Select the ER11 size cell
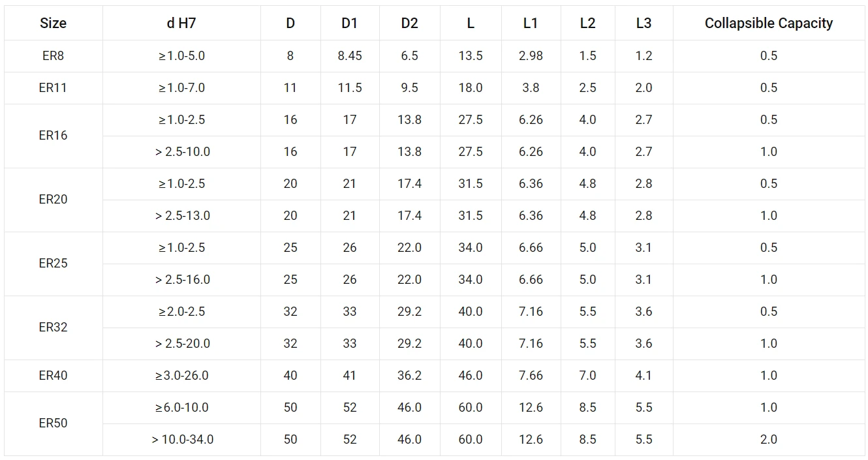The image size is (868, 460). [53, 87]
